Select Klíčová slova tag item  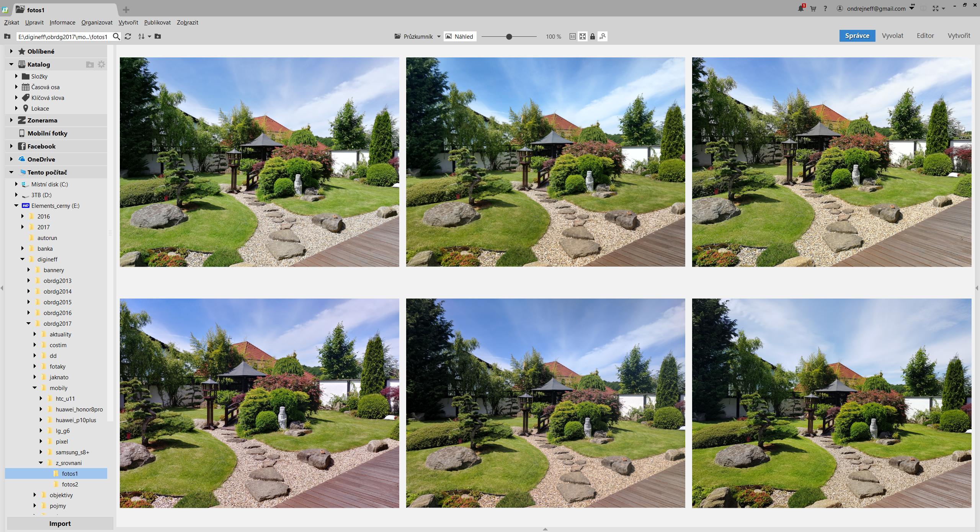[47, 98]
